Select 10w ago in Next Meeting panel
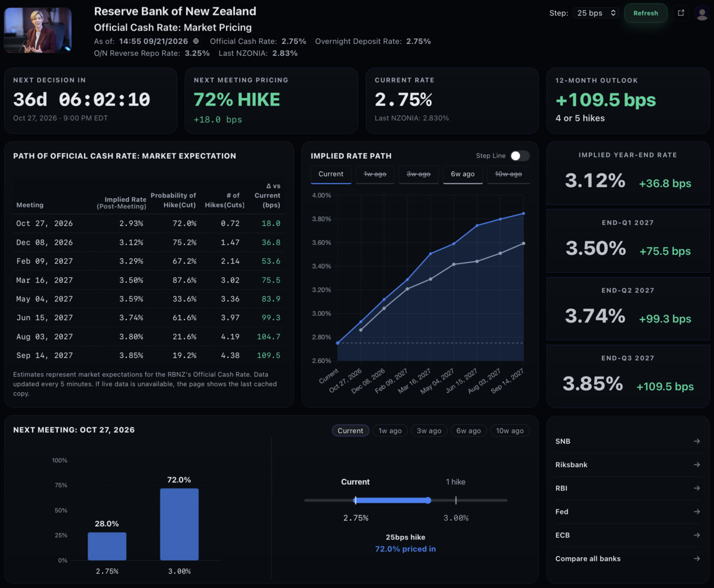 pyautogui.click(x=510, y=431)
